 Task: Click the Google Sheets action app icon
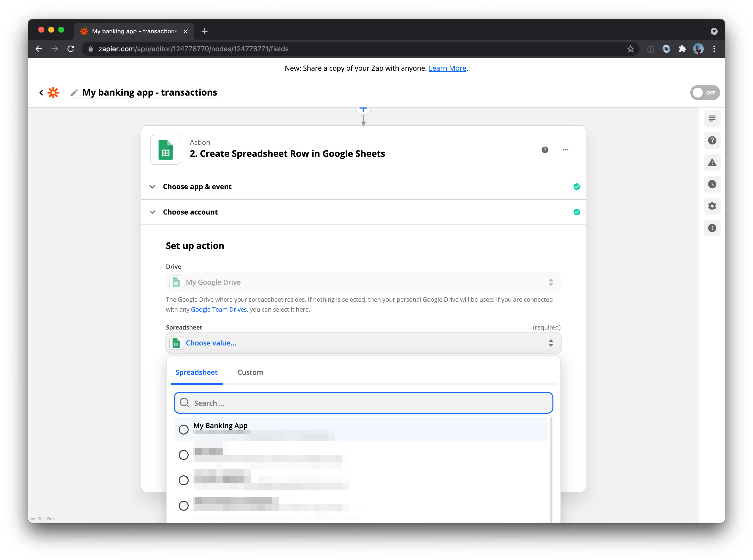pos(166,150)
